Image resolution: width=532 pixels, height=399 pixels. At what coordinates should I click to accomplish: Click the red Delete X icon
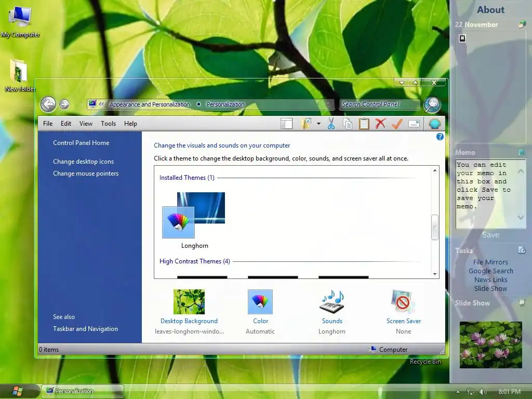pyautogui.click(x=380, y=124)
